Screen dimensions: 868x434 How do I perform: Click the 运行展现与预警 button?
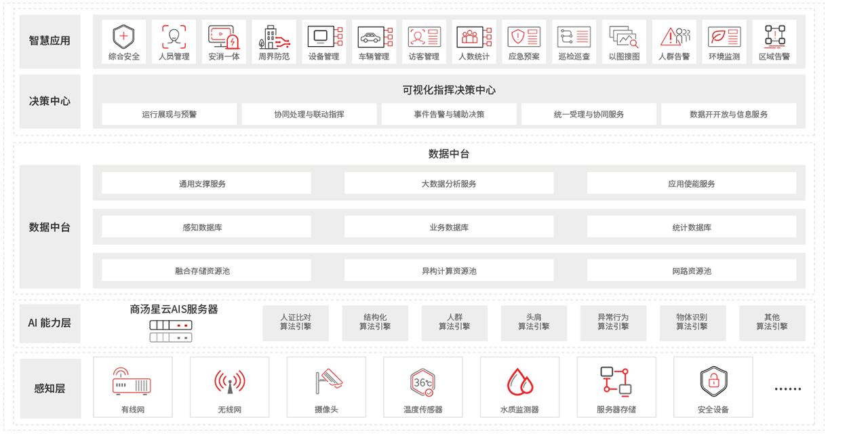170,114
